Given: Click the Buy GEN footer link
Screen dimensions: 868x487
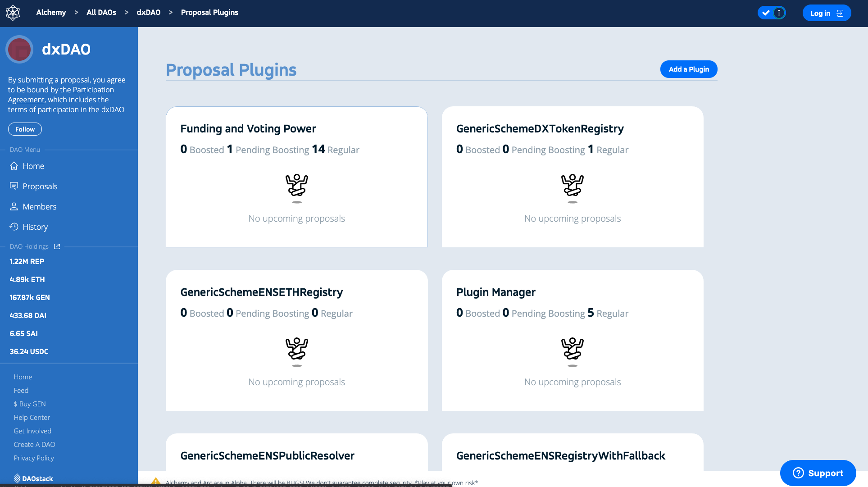Looking at the screenshot, I should point(30,404).
